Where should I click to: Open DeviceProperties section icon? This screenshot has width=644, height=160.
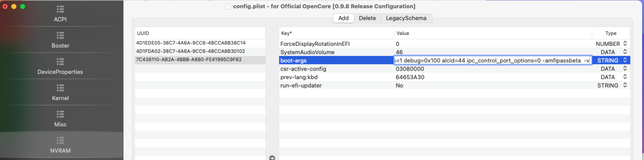[60, 62]
